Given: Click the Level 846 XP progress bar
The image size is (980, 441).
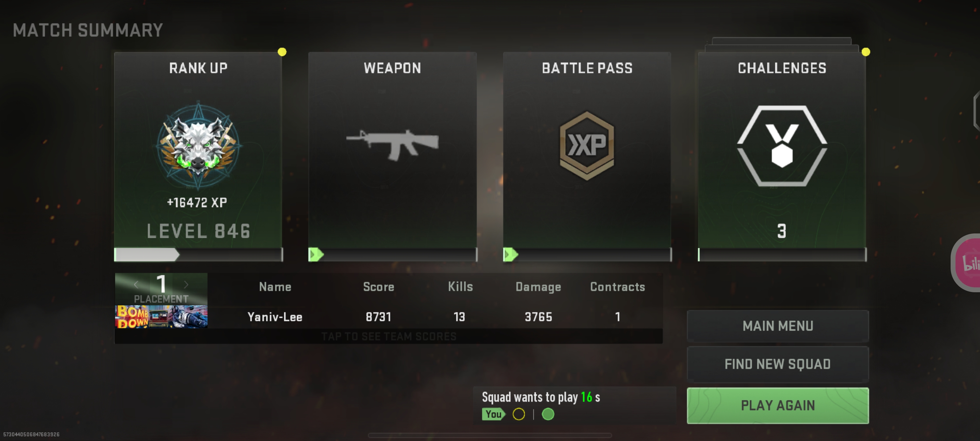Looking at the screenshot, I should pyautogui.click(x=198, y=254).
